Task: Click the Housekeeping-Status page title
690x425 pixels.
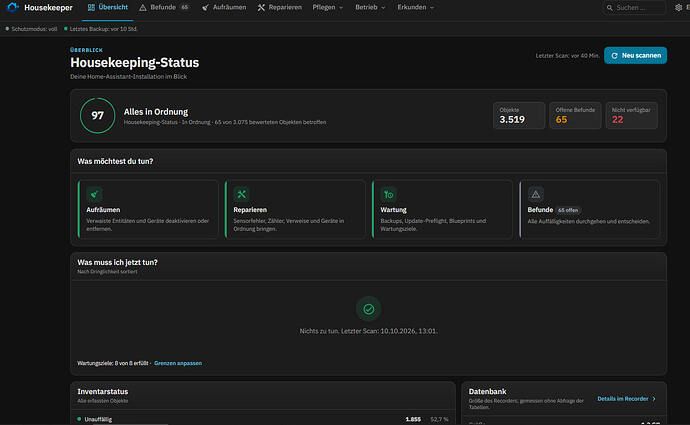Action: click(134, 62)
